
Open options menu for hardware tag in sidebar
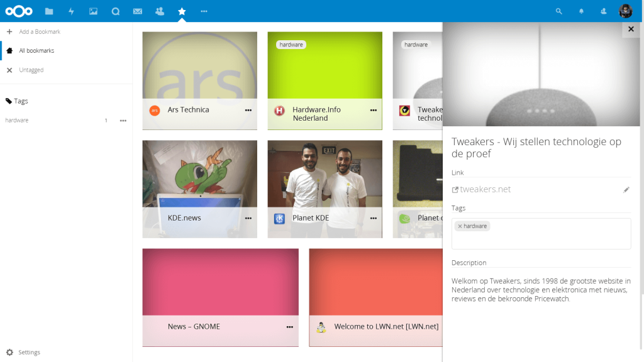pos(123,121)
